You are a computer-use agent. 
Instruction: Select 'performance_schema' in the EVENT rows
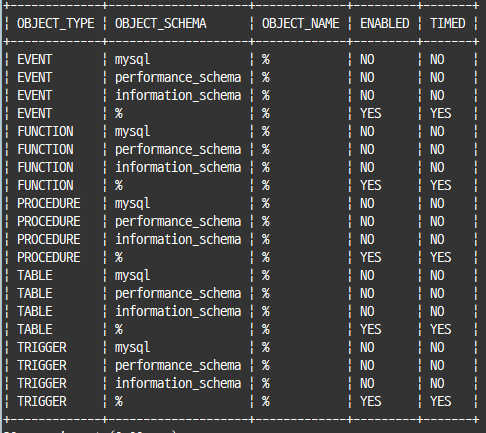pyautogui.click(x=178, y=78)
